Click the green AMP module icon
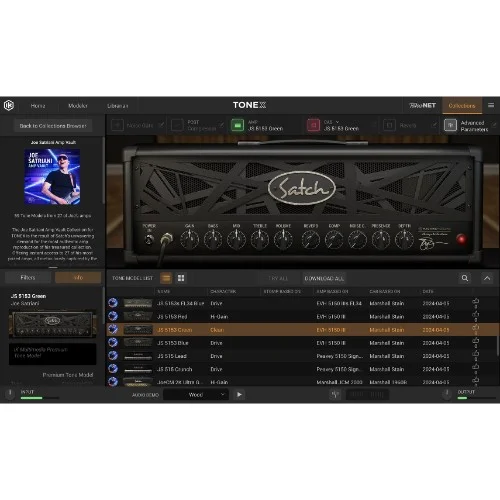 coord(238,125)
